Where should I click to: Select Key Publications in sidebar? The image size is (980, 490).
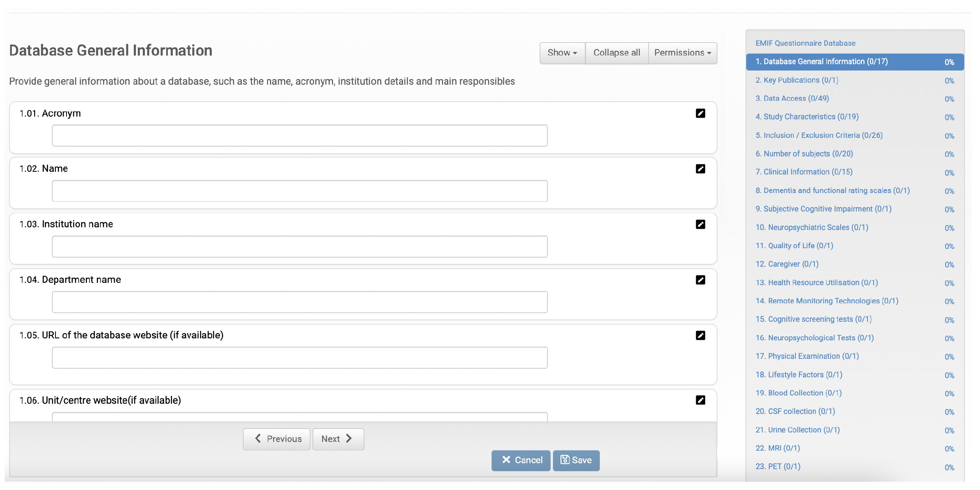797,80
